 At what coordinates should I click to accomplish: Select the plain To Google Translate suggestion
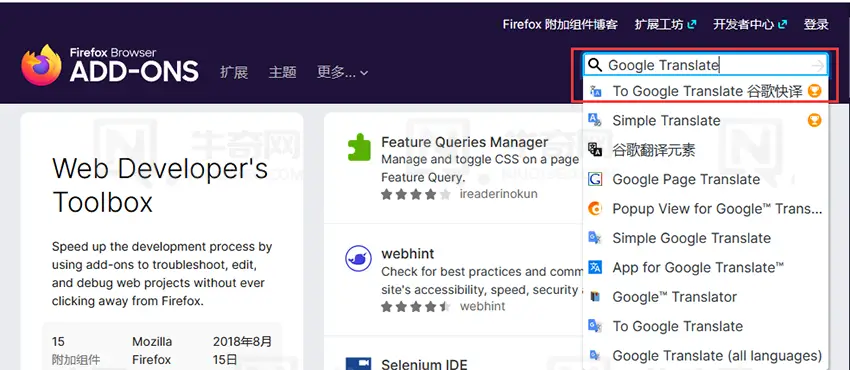tap(706, 326)
